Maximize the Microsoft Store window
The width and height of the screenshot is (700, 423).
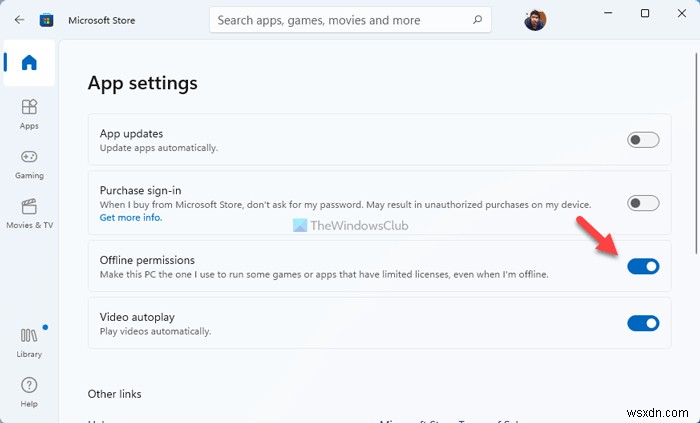pyautogui.click(x=645, y=13)
